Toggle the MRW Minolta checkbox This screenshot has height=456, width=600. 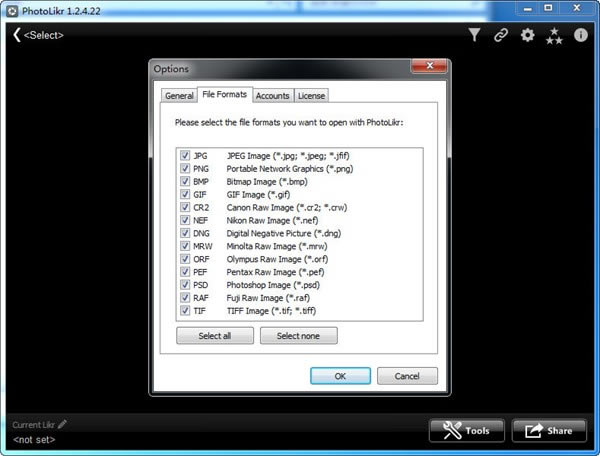pos(185,246)
